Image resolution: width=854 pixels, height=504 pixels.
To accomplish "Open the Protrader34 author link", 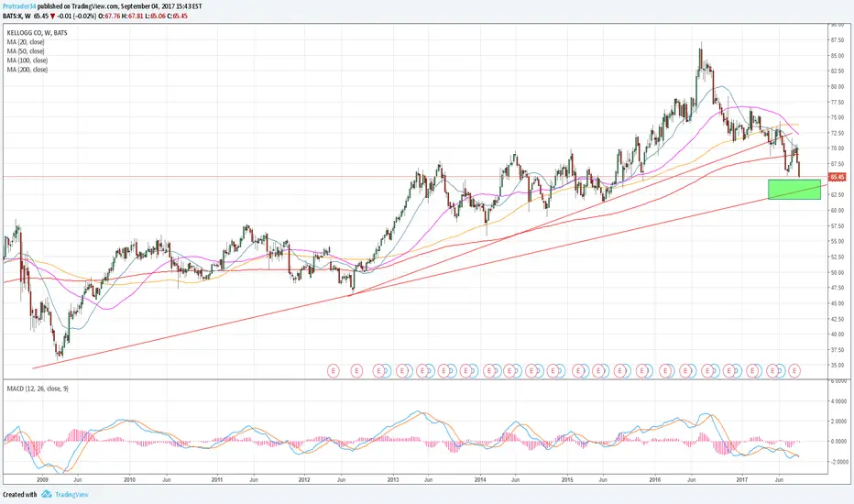I will (19, 6).
